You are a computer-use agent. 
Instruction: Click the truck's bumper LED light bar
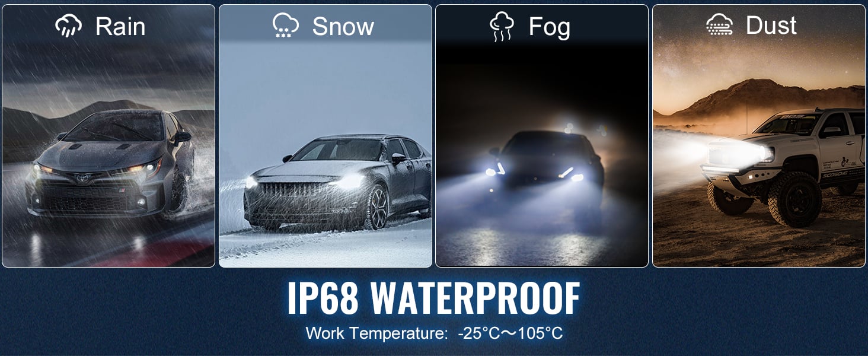point(721,169)
